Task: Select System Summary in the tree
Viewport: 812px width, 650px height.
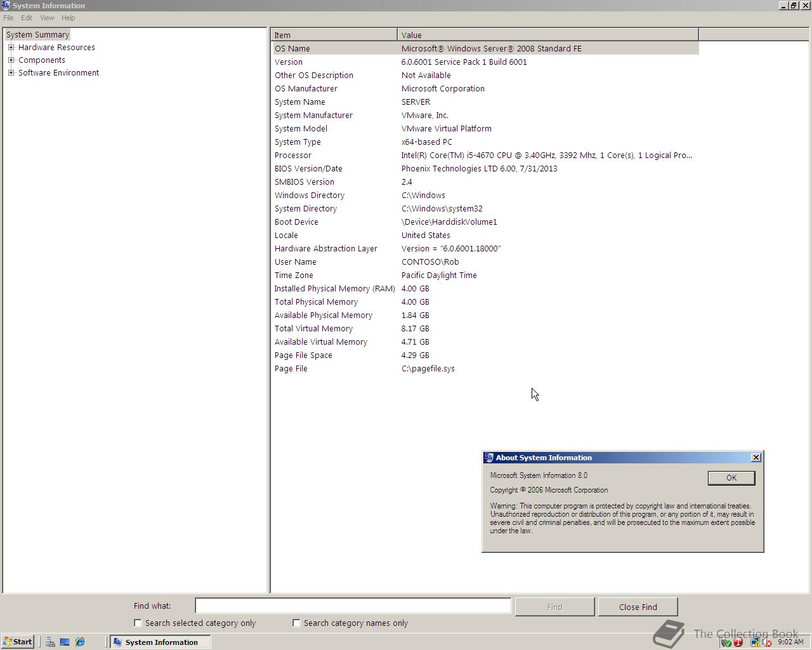Action: tap(37, 34)
